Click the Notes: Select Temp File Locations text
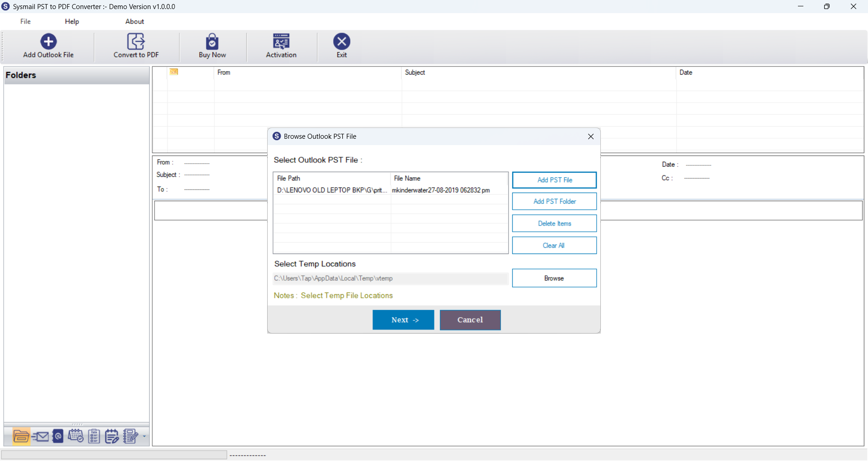This screenshot has width=868, height=461. (x=333, y=296)
